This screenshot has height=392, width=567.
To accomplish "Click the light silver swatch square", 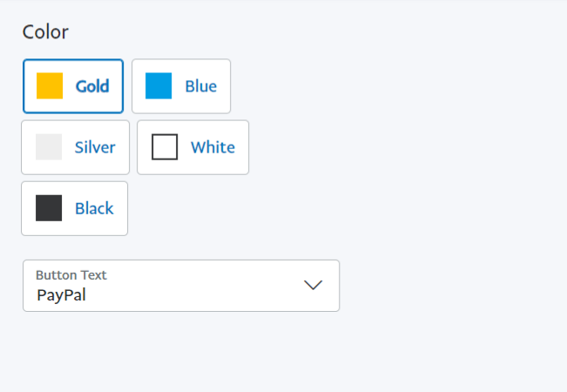I will point(49,147).
